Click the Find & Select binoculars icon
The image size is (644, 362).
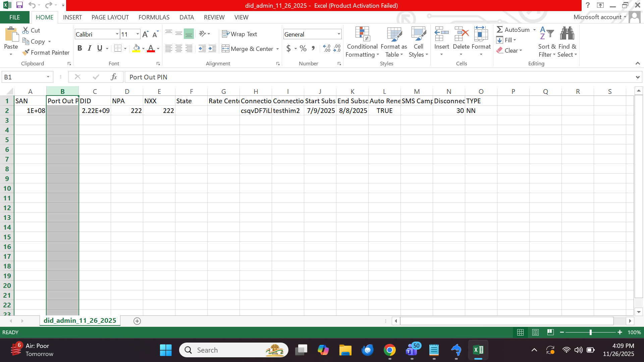click(567, 34)
